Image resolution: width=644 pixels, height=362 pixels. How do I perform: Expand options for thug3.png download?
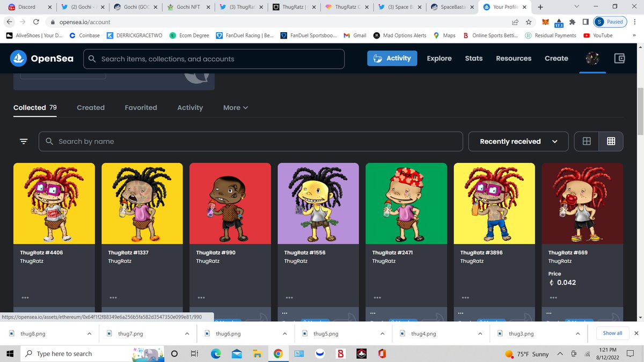point(577,334)
